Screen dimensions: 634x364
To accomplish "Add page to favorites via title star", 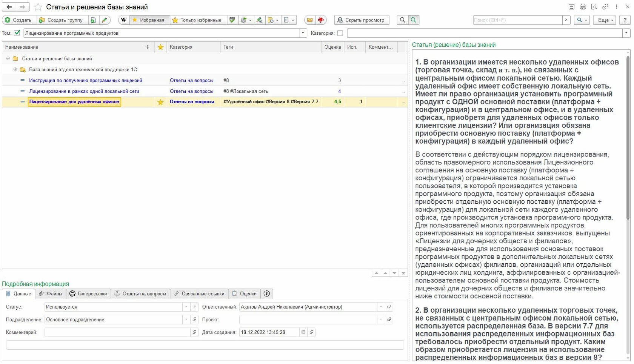I will point(38,7).
